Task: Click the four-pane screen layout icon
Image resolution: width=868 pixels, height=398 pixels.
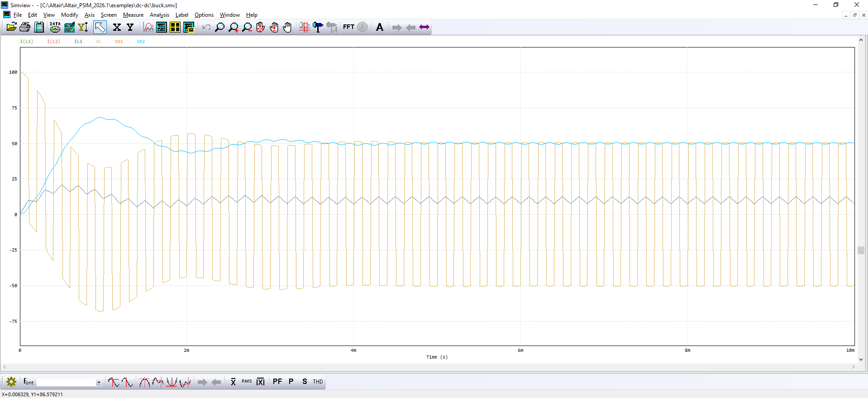Action: [x=175, y=27]
